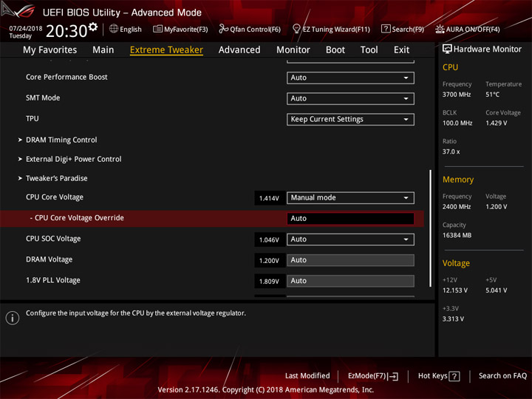Select the Extreme Tweaker tab
Screen dimensions: 532x399
coord(166,50)
